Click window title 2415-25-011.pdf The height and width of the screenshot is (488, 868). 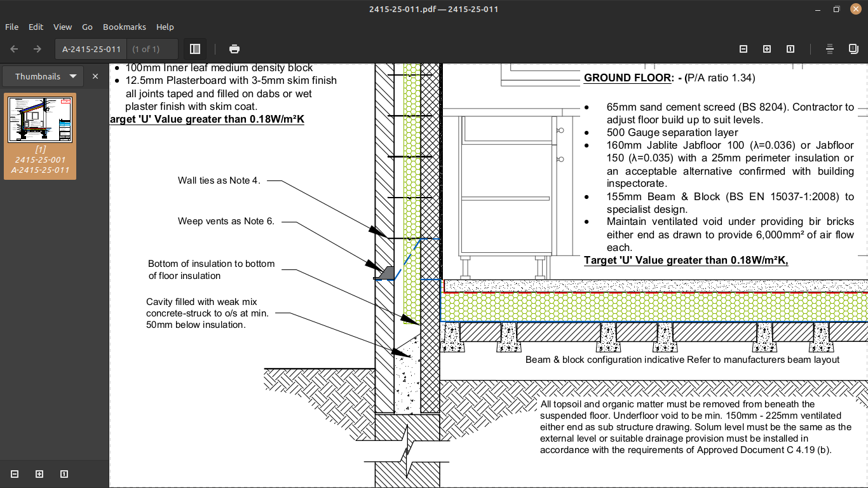433,9
